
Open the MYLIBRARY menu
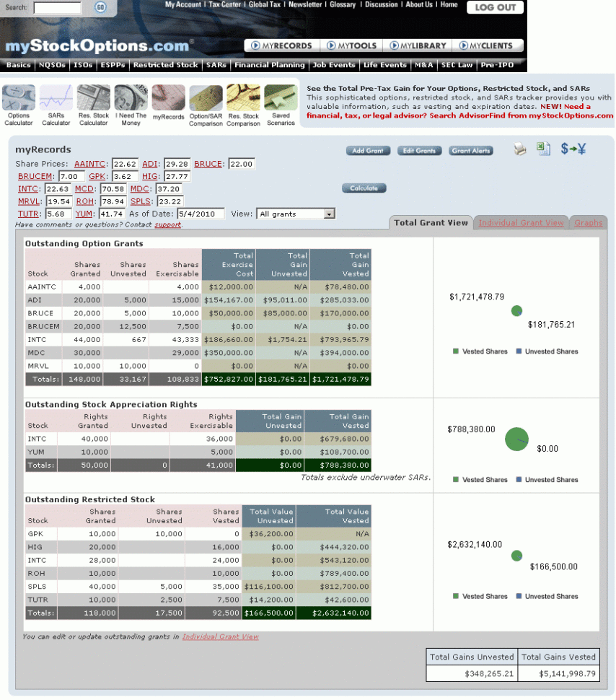tap(418, 45)
